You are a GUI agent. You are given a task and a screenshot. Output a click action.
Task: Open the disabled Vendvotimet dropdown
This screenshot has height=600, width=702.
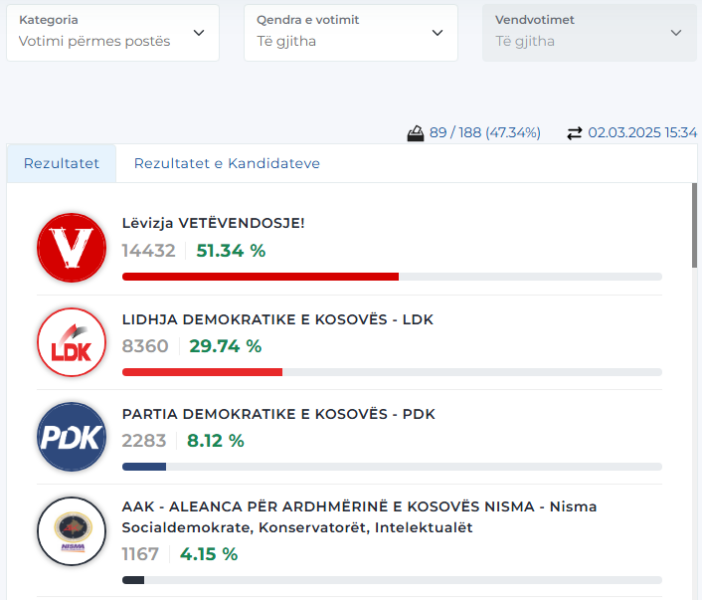click(x=589, y=32)
